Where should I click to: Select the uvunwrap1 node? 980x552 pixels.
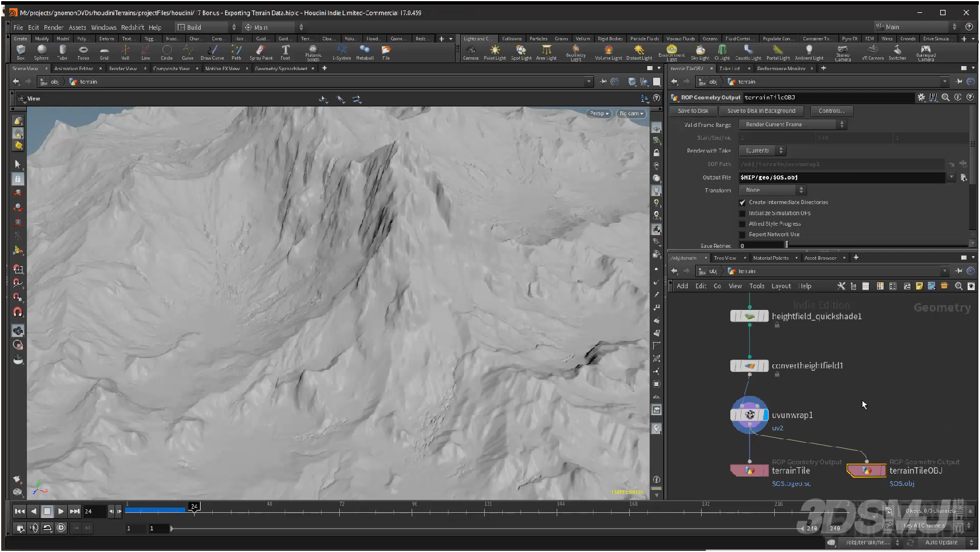click(750, 415)
